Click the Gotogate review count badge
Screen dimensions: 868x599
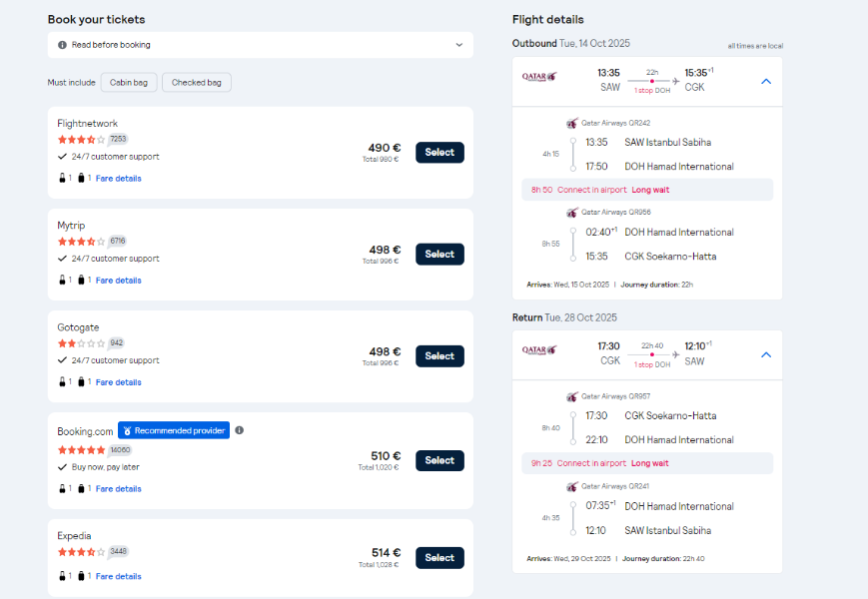tap(116, 342)
